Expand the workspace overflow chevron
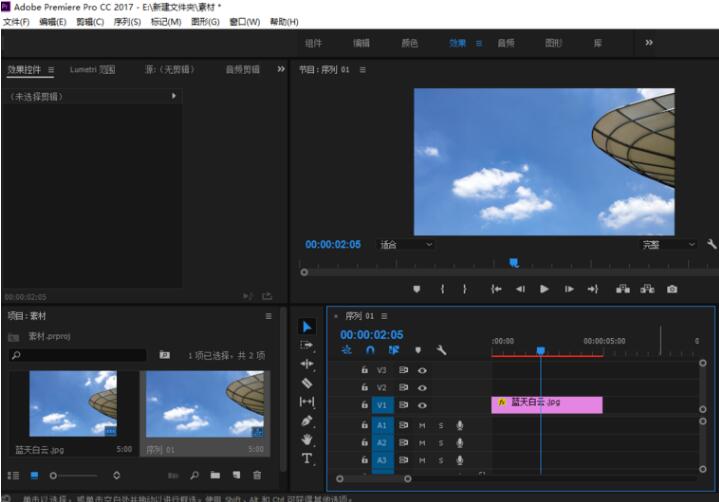 [x=648, y=43]
